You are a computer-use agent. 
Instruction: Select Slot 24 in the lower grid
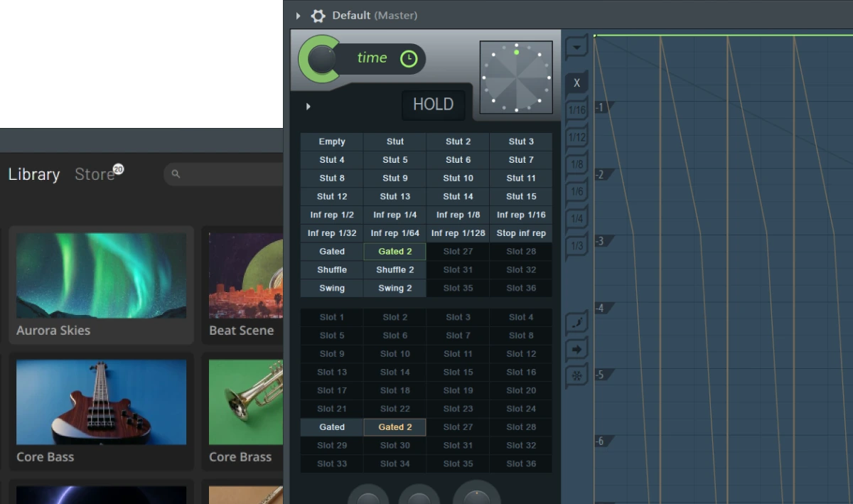(x=521, y=409)
